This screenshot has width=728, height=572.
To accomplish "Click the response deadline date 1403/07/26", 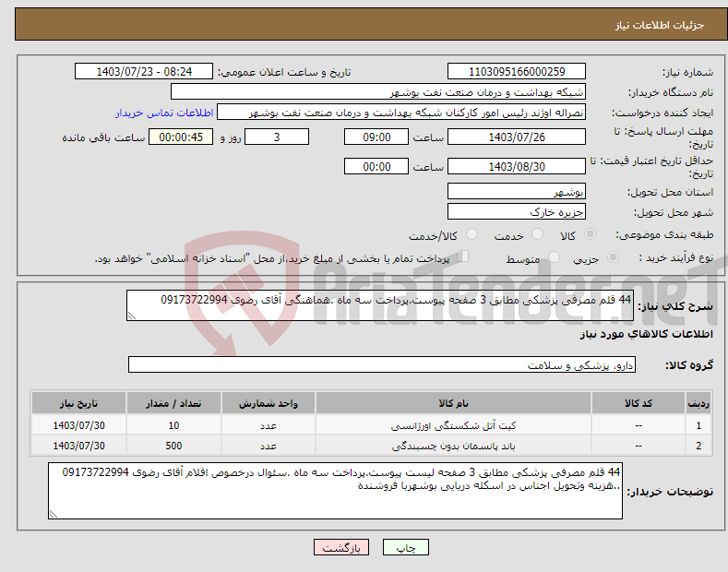I will pos(517,137).
